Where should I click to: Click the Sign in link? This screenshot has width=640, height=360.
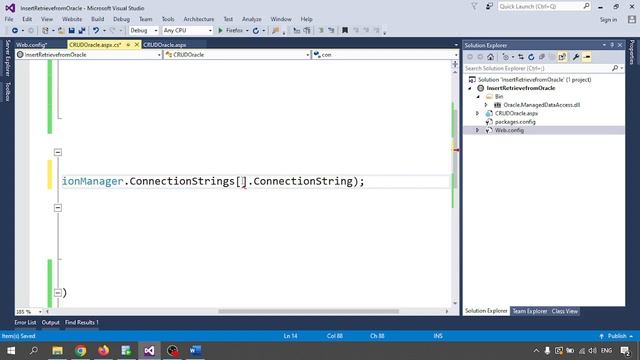[608, 20]
